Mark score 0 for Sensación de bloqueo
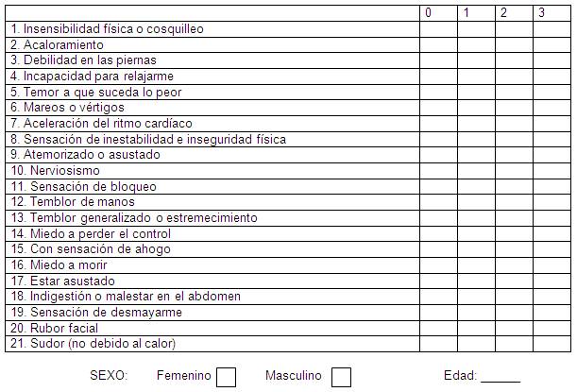This screenshot has width=577, height=392. pos(438,187)
